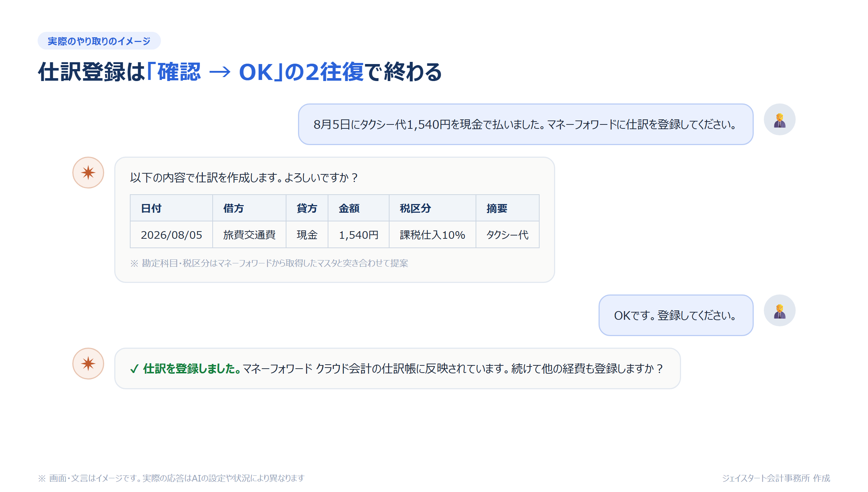Image resolution: width=868 pixels, height=492 pixels.
Task: Click the 以下の内容で仕訳を作成します question text
Action: [x=244, y=178]
